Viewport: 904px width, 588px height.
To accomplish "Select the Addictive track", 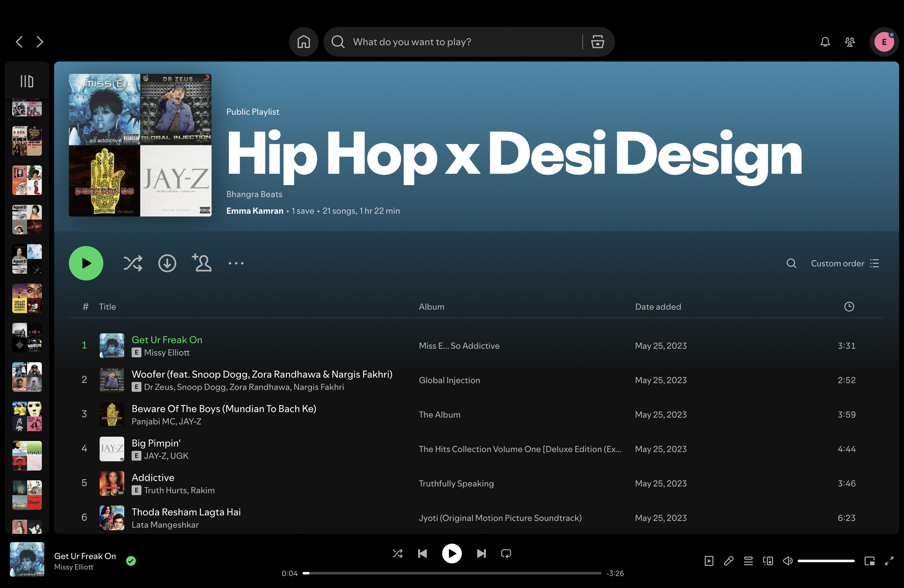I will 153,477.
